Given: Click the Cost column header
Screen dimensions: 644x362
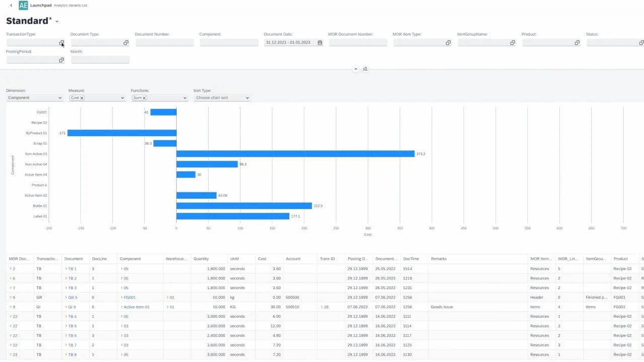Looking at the screenshot, I should (269, 259).
